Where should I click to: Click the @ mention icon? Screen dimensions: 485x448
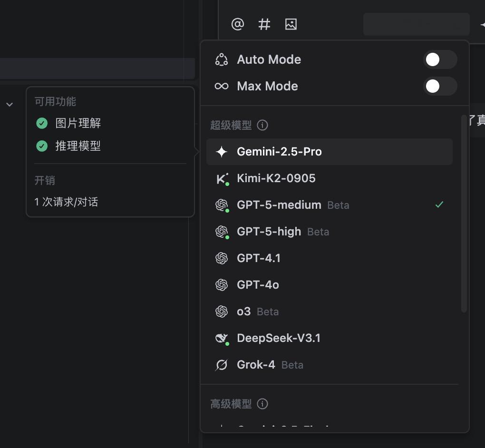click(238, 24)
